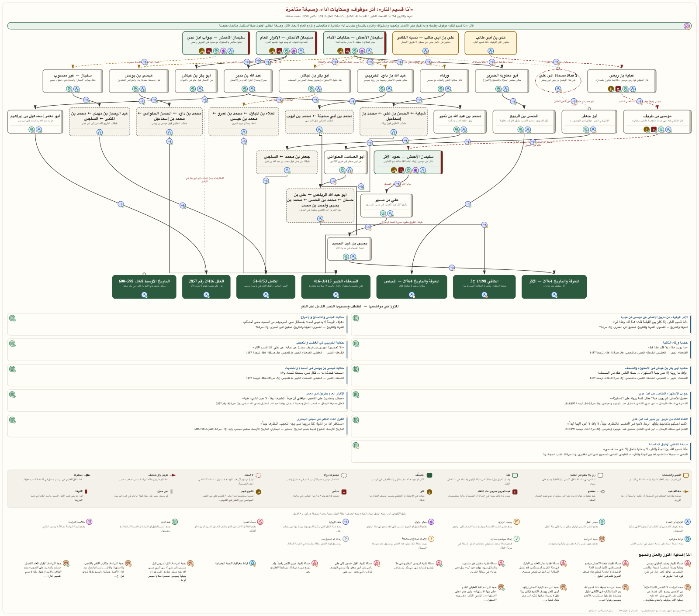Click the مدلّس badge on سليمان الأعمش — عمود الأثر

pyautogui.click(x=401, y=170)
